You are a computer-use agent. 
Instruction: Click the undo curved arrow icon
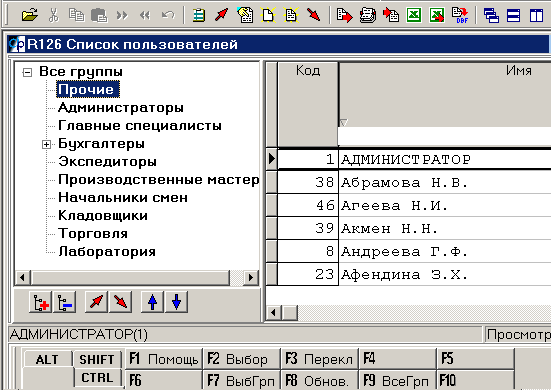pyautogui.click(x=168, y=15)
